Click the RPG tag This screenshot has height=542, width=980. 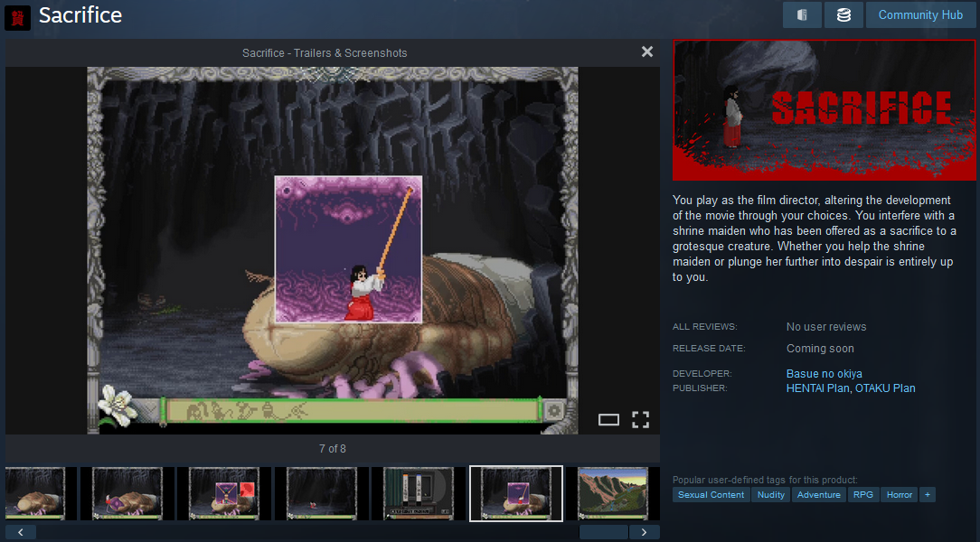(863, 494)
